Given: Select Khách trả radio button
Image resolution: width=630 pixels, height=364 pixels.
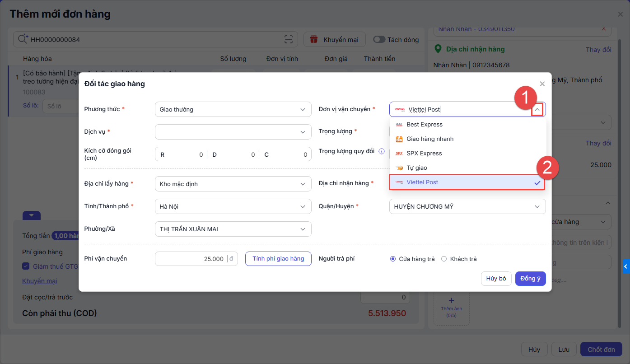Looking at the screenshot, I should click(444, 259).
